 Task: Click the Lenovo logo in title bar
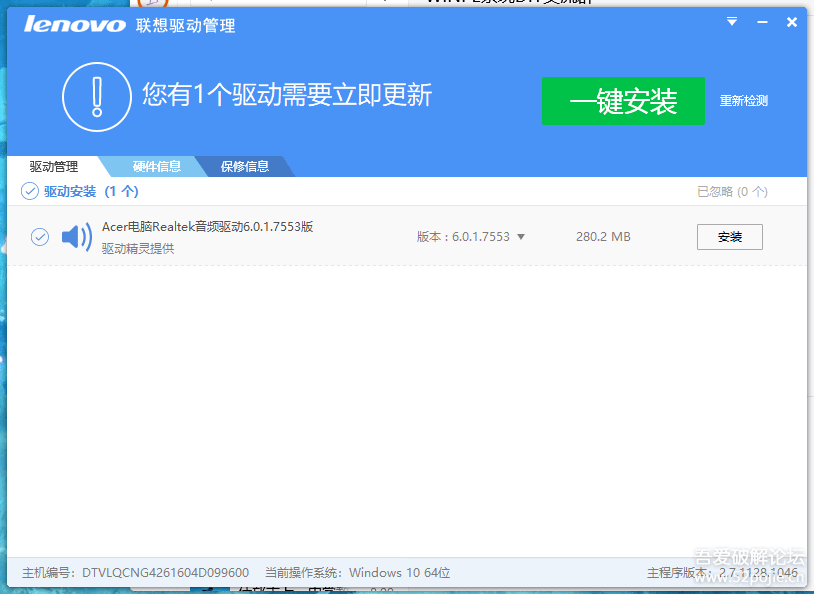pos(75,24)
